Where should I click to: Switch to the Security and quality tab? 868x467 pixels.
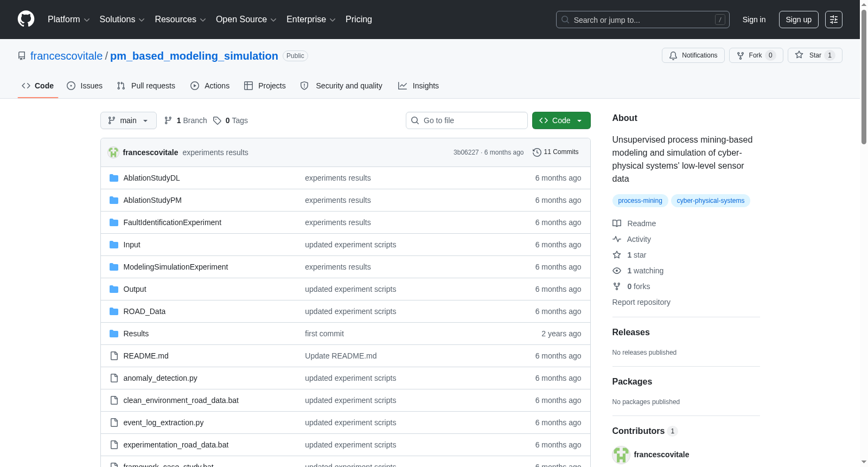(341, 86)
